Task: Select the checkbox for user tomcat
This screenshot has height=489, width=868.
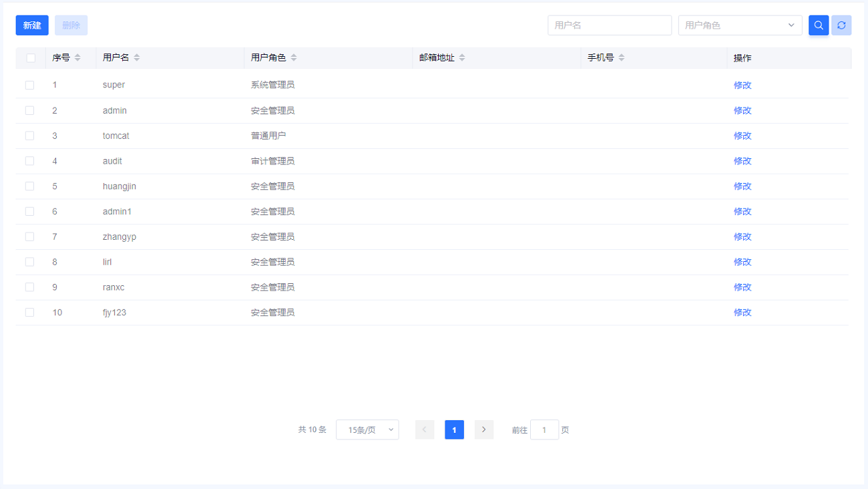Action: point(29,136)
